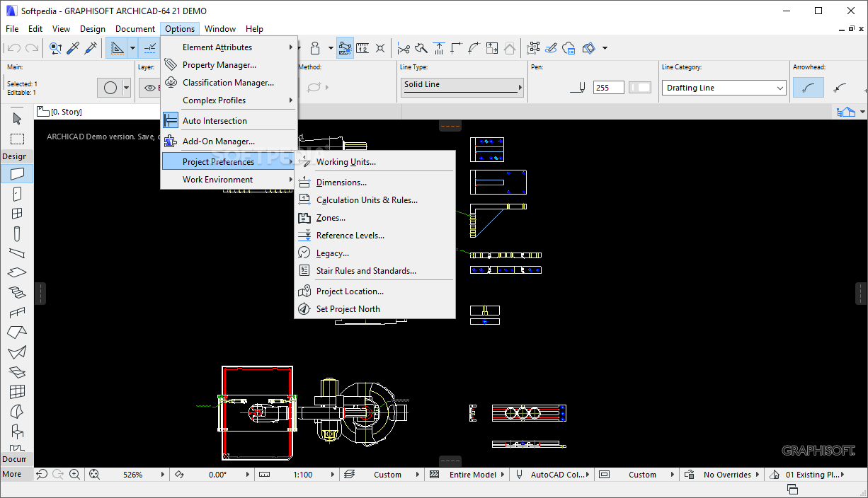Select the Morph tool
Viewport: 868px width, 498px height.
[x=17, y=411]
